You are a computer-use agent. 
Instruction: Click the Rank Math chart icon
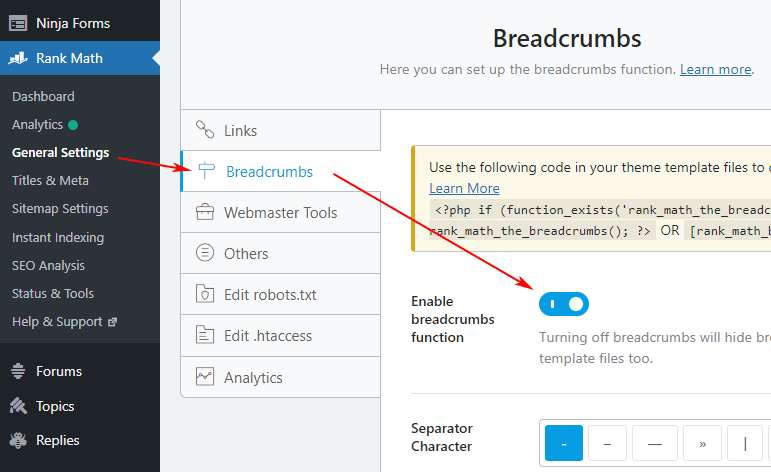coord(18,58)
